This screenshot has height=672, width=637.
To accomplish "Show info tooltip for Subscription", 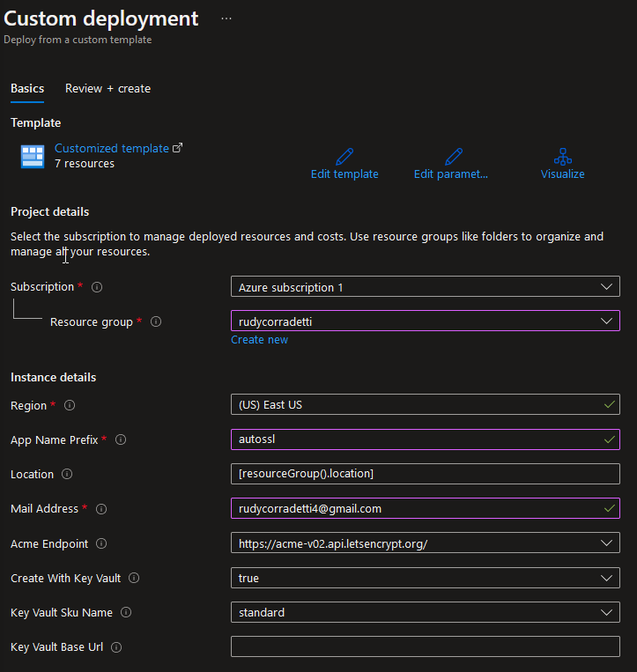I will pyautogui.click(x=97, y=287).
